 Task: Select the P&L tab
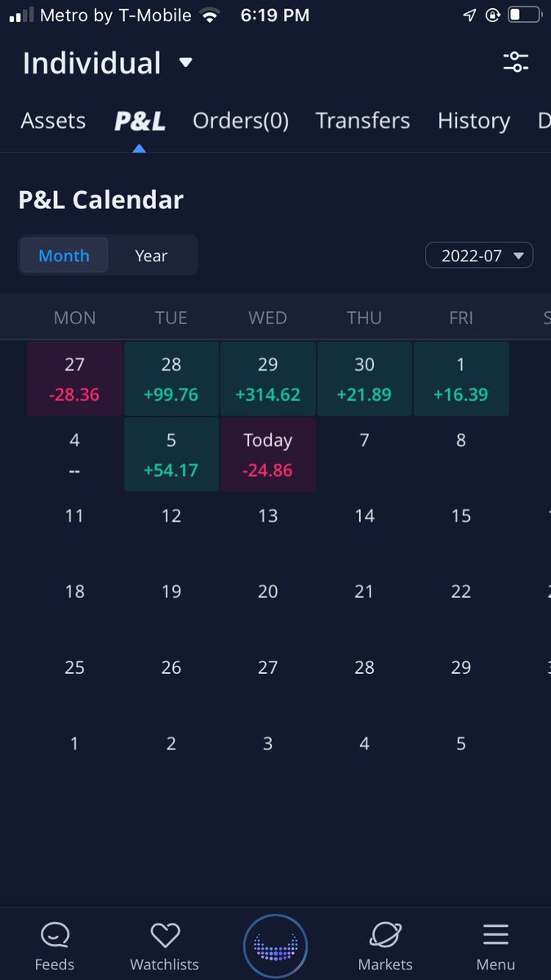140,121
